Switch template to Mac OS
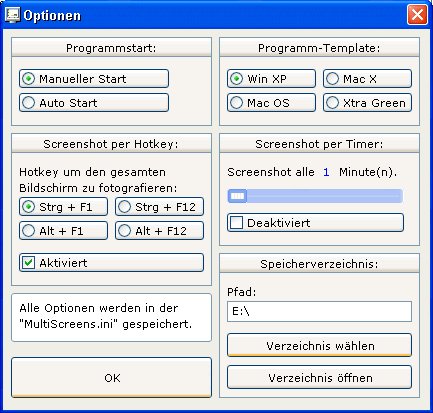This screenshot has height=413, width=433. (x=271, y=103)
